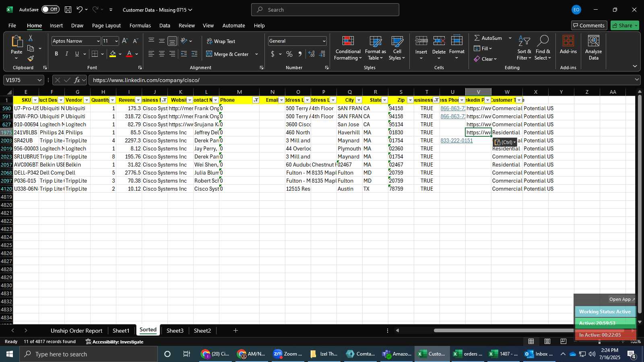Click Increase Decimal icon

312,54
